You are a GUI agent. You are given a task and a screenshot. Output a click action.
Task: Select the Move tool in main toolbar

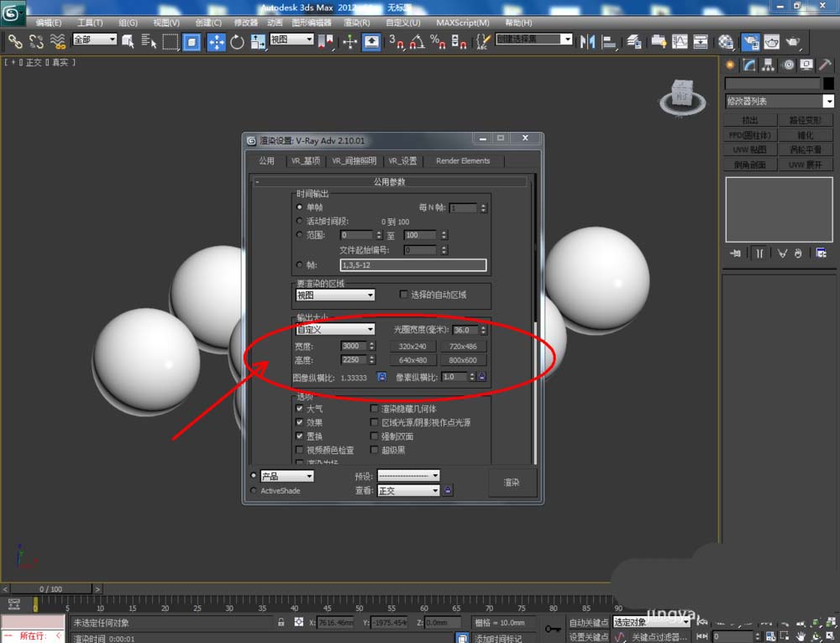tap(216, 41)
